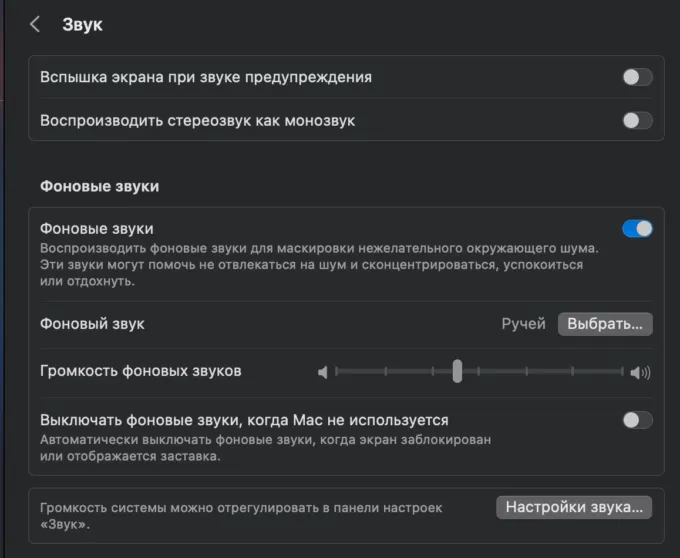Click the Фоновый звук row label
The height and width of the screenshot is (558, 680).
[92, 324]
